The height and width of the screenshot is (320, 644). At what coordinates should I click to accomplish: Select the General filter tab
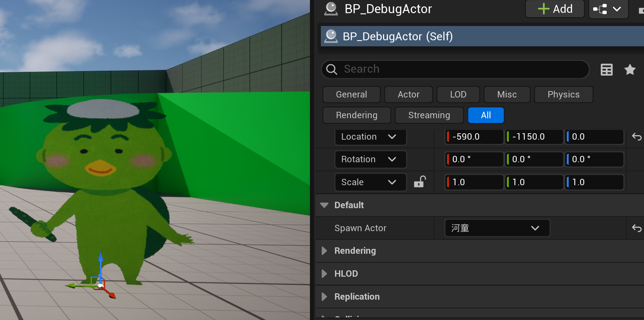pos(351,94)
